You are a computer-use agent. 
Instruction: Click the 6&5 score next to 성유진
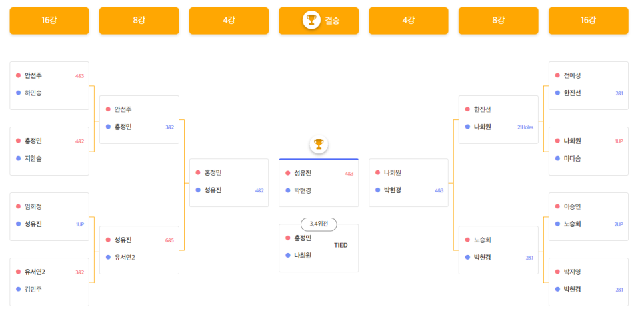(x=169, y=240)
